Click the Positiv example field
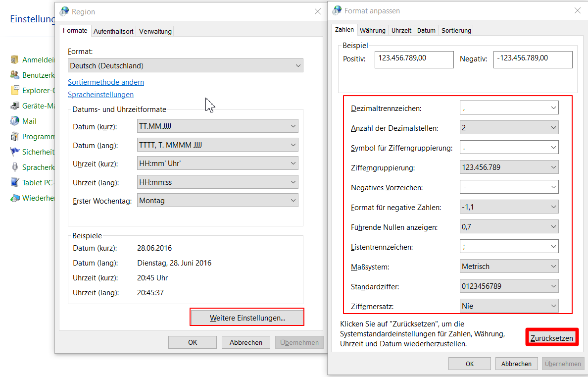The width and height of the screenshot is (588, 377). tap(414, 59)
